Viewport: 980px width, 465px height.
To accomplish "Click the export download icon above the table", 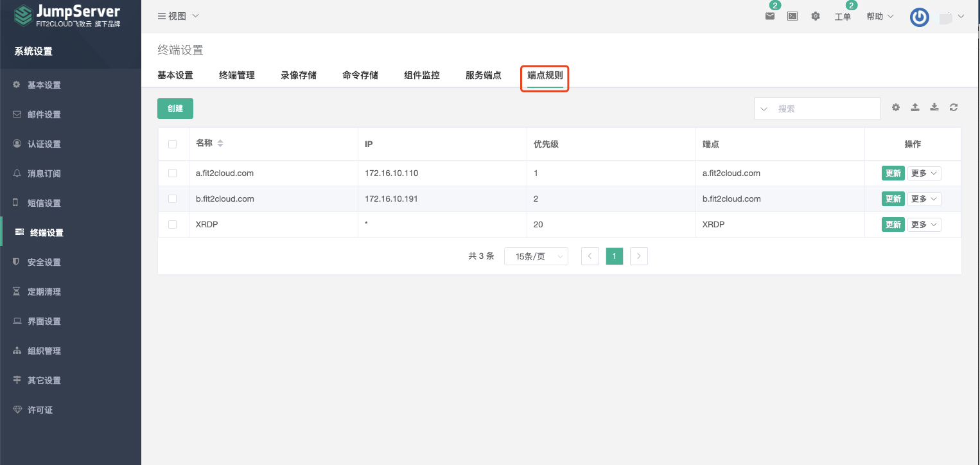I will pyautogui.click(x=934, y=107).
